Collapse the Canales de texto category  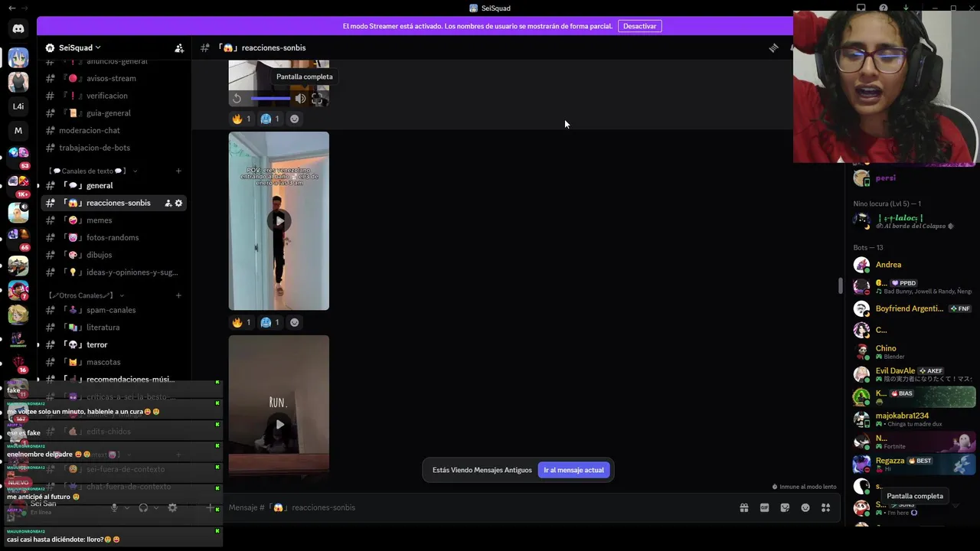pos(92,171)
